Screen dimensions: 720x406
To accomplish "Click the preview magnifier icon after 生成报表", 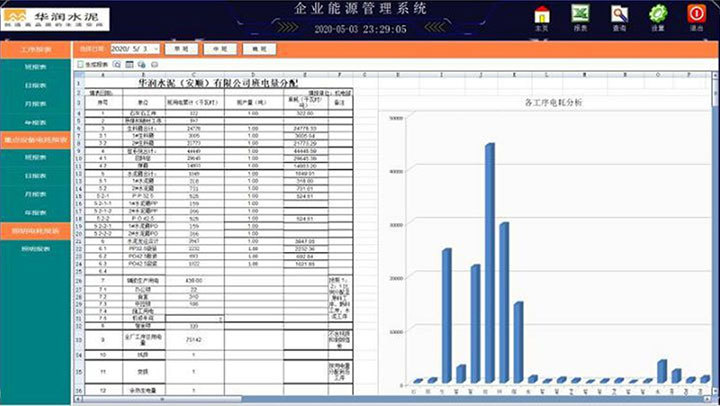I will (117, 64).
